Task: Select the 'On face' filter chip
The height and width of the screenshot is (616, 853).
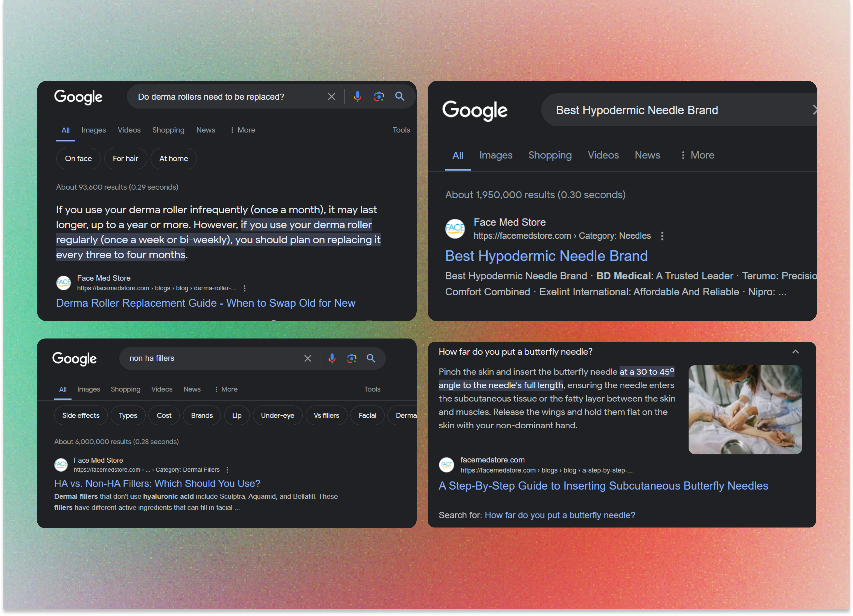Action: 78,159
